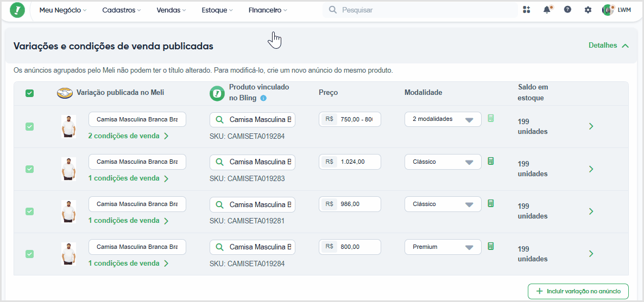644x302 pixels.
Task: Open 1 condições de venda for SKU CAMISETA019281
Action: [x=128, y=221]
